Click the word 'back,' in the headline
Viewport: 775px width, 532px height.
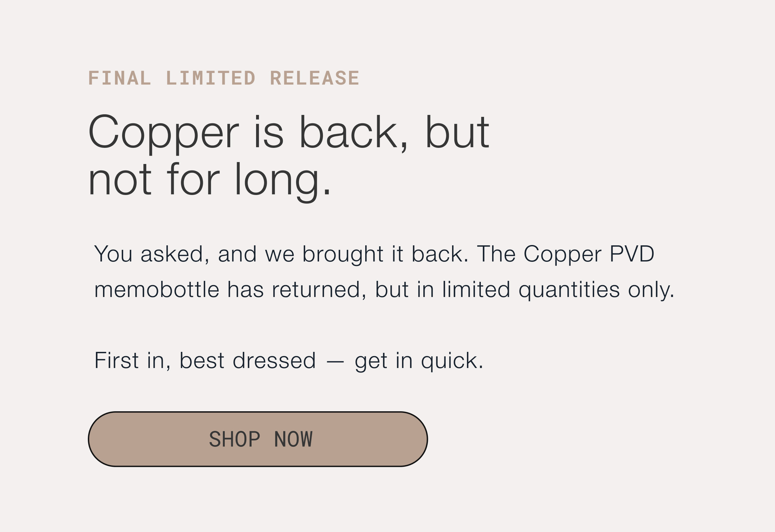pyautogui.click(x=354, y=133)
